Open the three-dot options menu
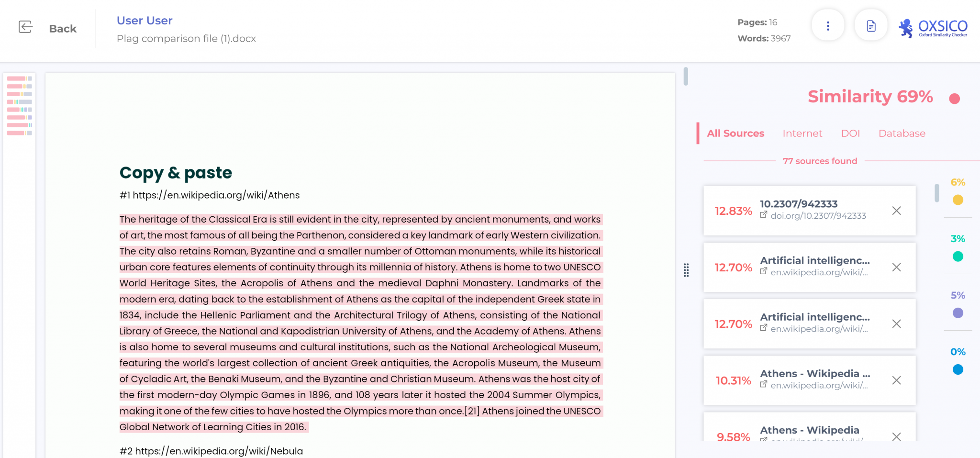Screen dimensions: 980x458 pyautogui.click(x=828, y=25)
